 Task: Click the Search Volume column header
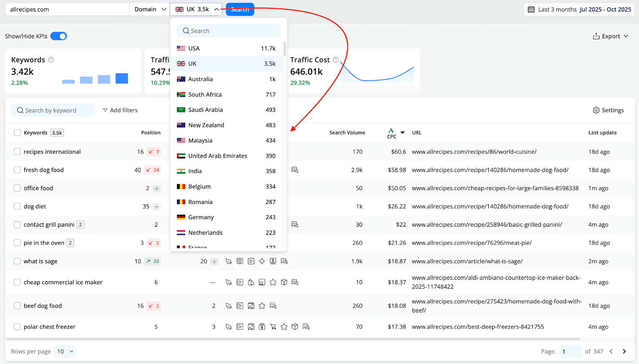pos(347,133)
